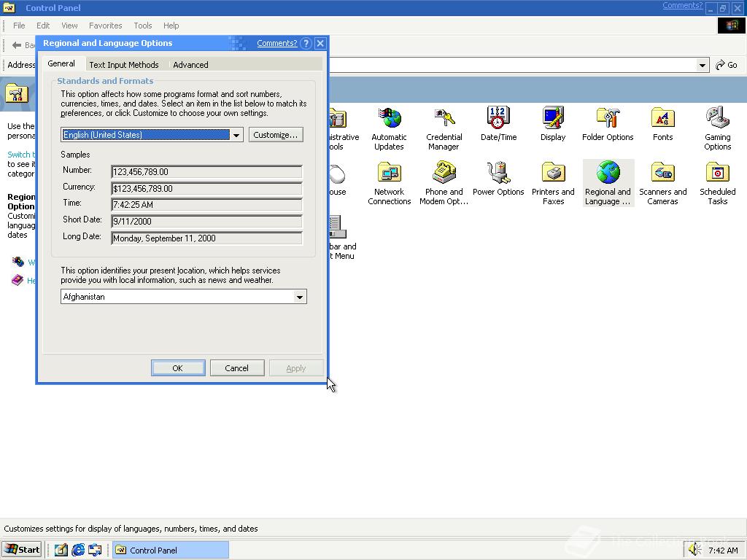Screen dimensions: 747x560
Task: Open the Display icon
Action: pyautogui.click(x=553, y=124)
